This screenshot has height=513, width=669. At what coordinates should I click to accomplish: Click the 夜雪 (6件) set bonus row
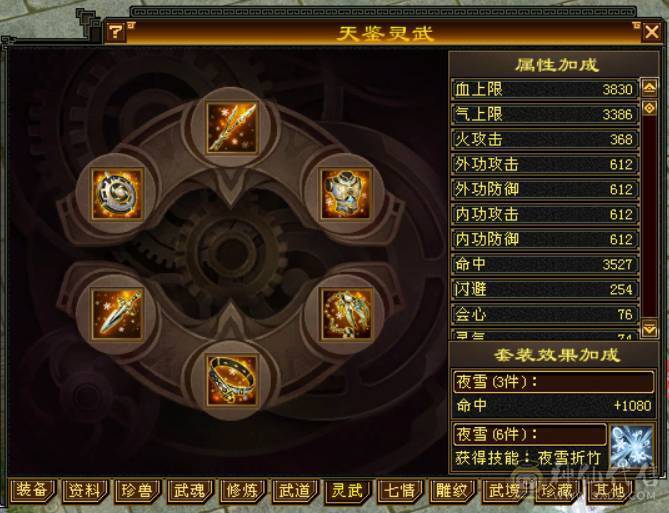[x=530, y=435]
